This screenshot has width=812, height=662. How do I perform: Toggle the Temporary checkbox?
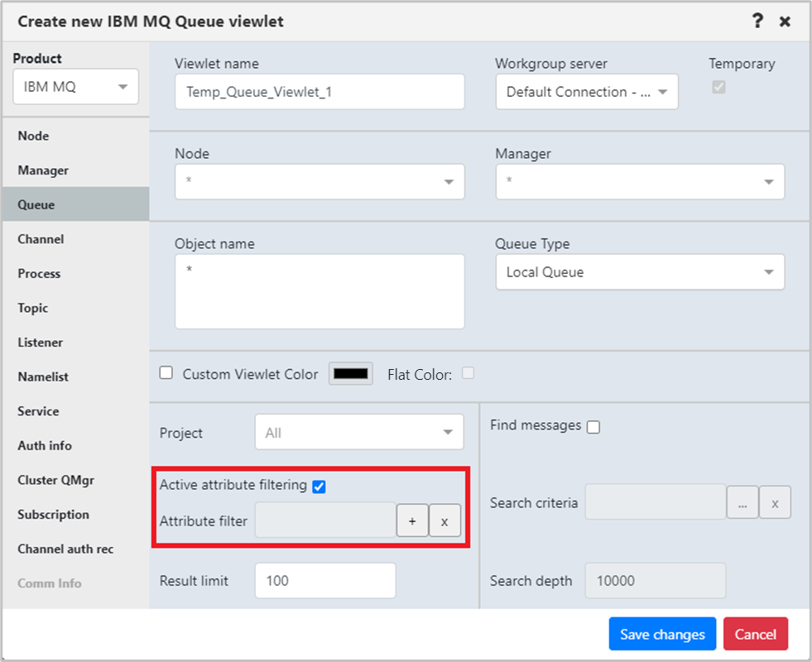(718, 87)
